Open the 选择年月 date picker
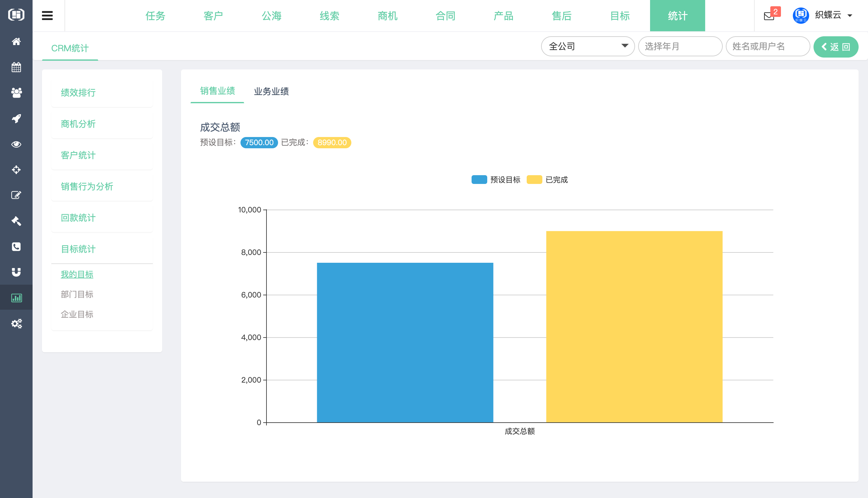Screen dimensions: 868x498 (680, 46)
